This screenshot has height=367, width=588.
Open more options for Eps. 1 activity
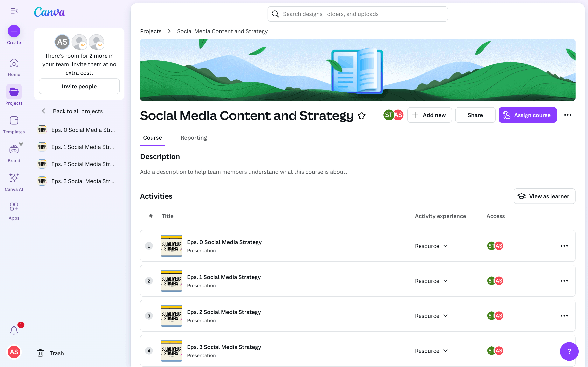(564, 281)
